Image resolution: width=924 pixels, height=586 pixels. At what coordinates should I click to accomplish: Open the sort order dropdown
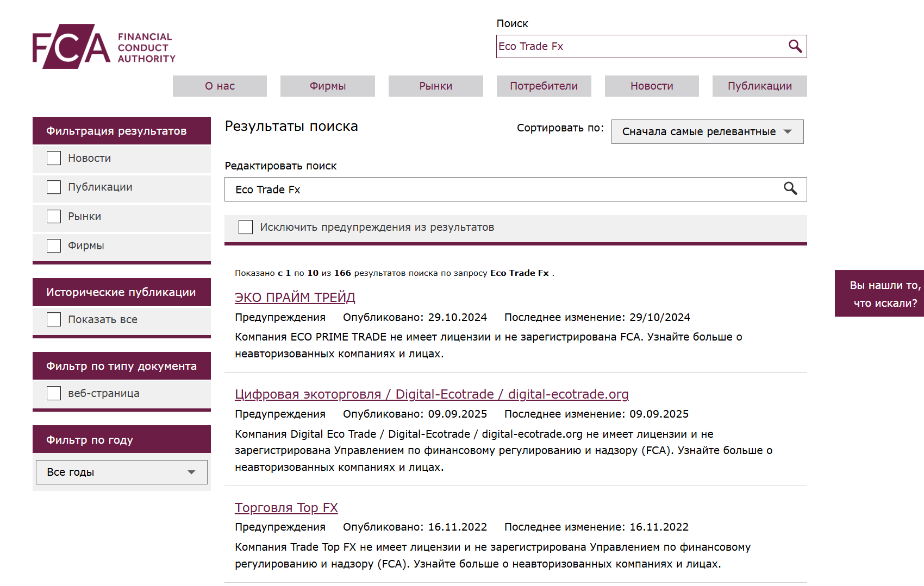(707, 132)
